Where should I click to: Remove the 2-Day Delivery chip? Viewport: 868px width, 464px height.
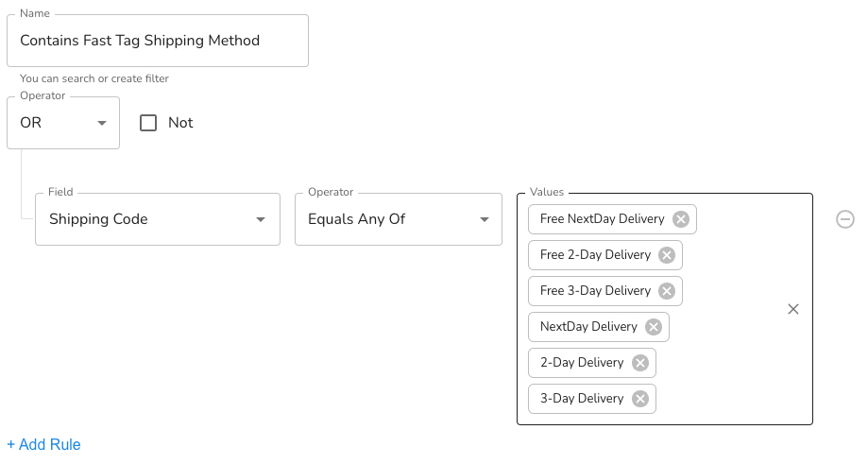point(640,363)
